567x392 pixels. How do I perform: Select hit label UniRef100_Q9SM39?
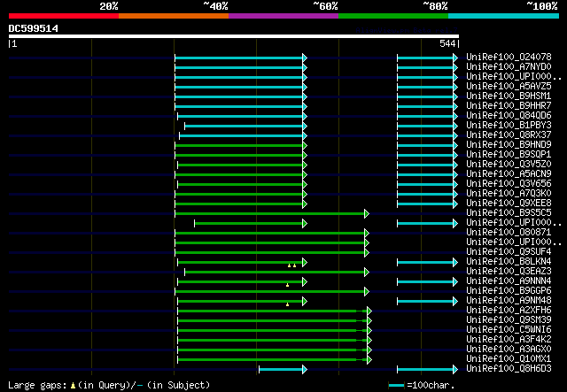[x=509, y=319]
